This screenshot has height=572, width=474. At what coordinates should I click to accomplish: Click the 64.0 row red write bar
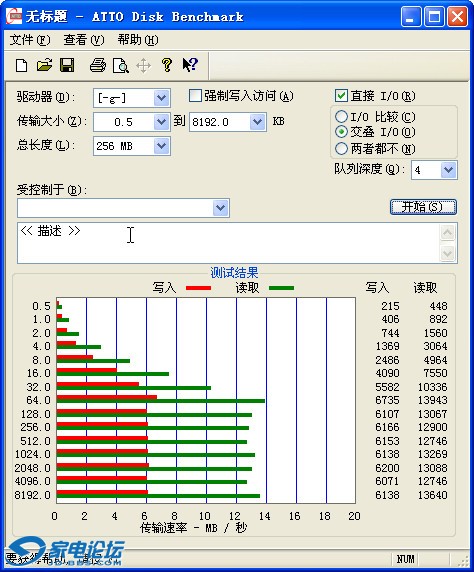coord(107,397)
